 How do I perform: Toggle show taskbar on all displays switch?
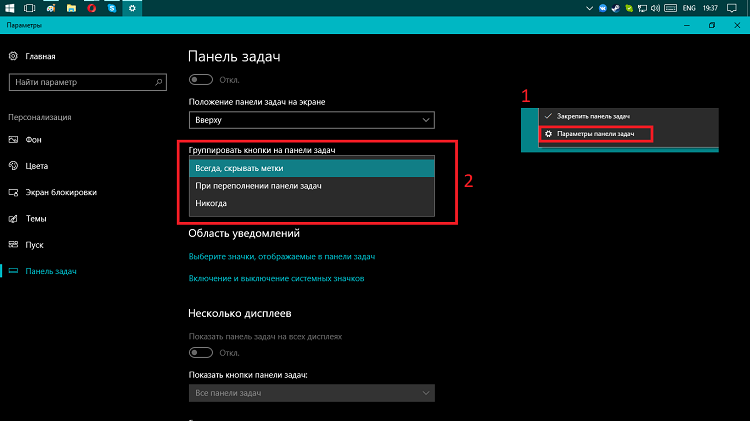[200, 353]
